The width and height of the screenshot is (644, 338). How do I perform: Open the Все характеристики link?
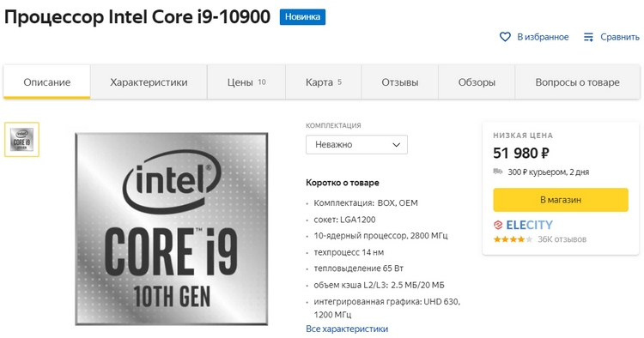click(347, 329)
